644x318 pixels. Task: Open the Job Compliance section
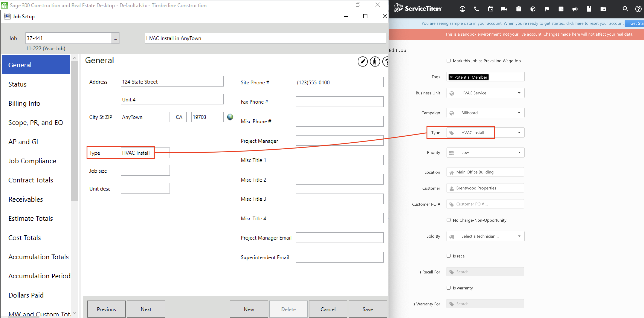[x=36, y=161]
